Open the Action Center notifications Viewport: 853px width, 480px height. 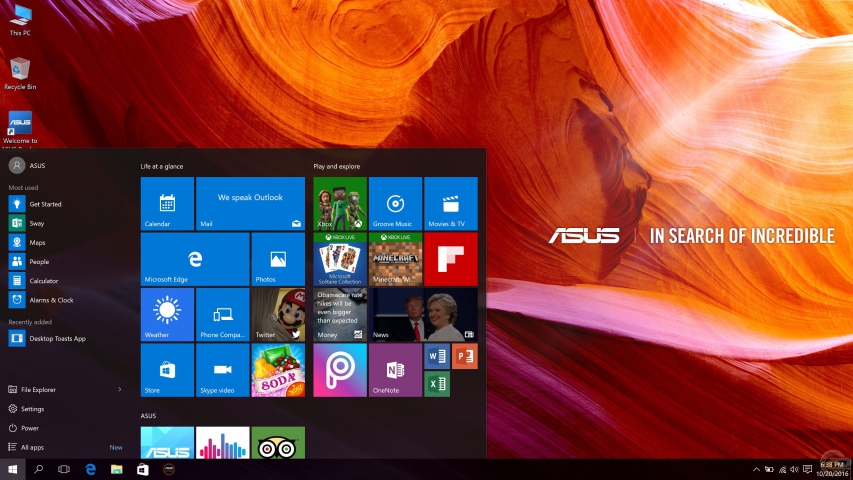tap(808, 470)
